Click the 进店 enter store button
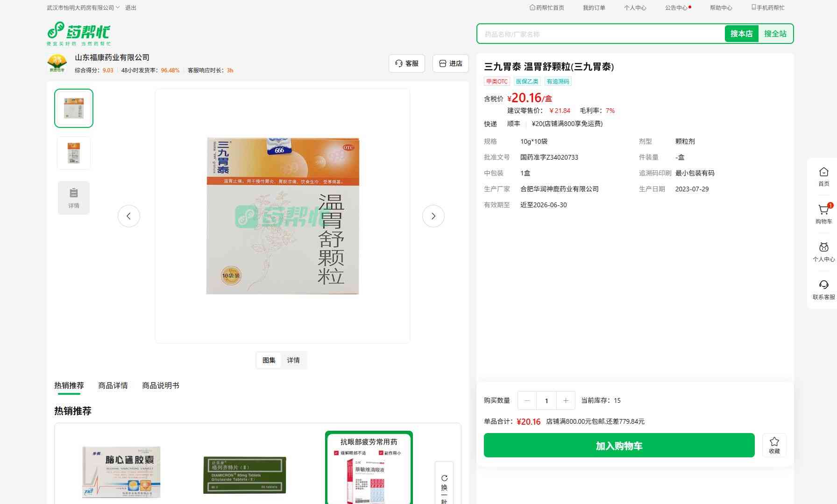This screenshot has height=504, width=837. tap(451, 63)
